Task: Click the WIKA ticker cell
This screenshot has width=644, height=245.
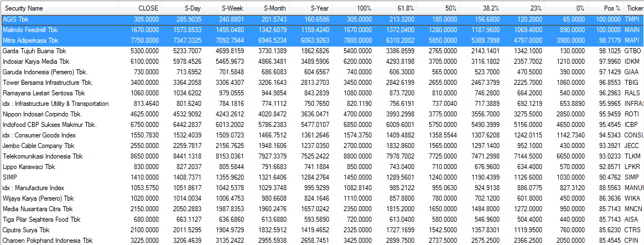Action: 632,198
